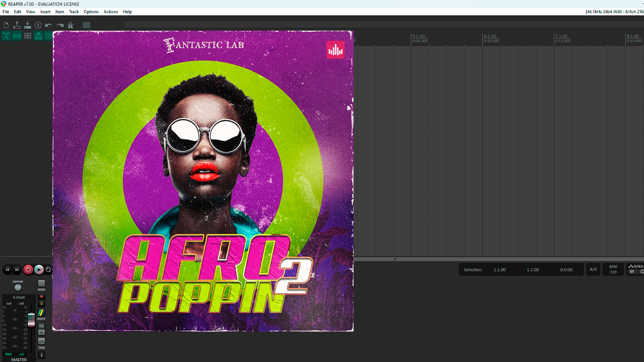Toggle grid lines icon
Viewport: 644px width, 362px height.
point(48,36)
